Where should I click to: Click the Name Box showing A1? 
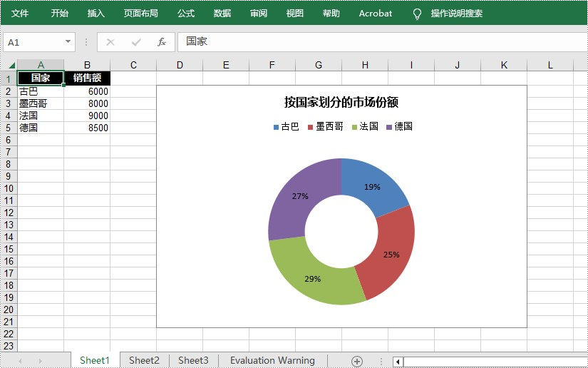click(x=39, y=42)
